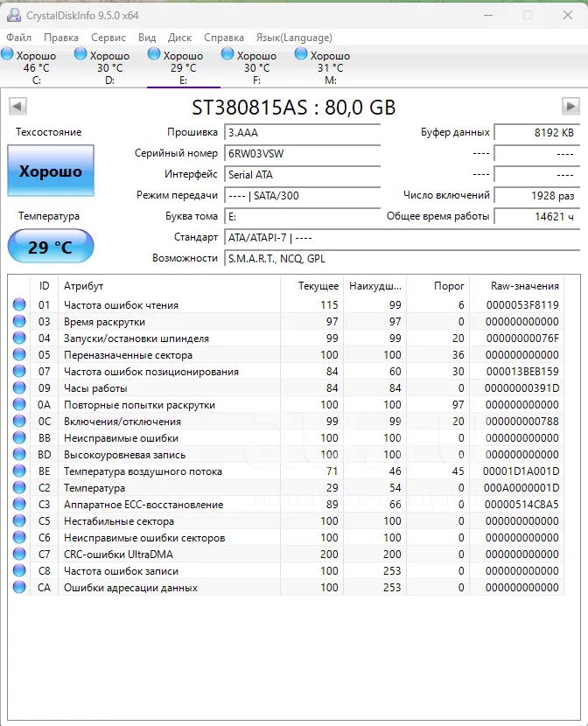Screen dimensions: 588x726
Task: Click status icon of attribute 04
Action: coord(19,338)
